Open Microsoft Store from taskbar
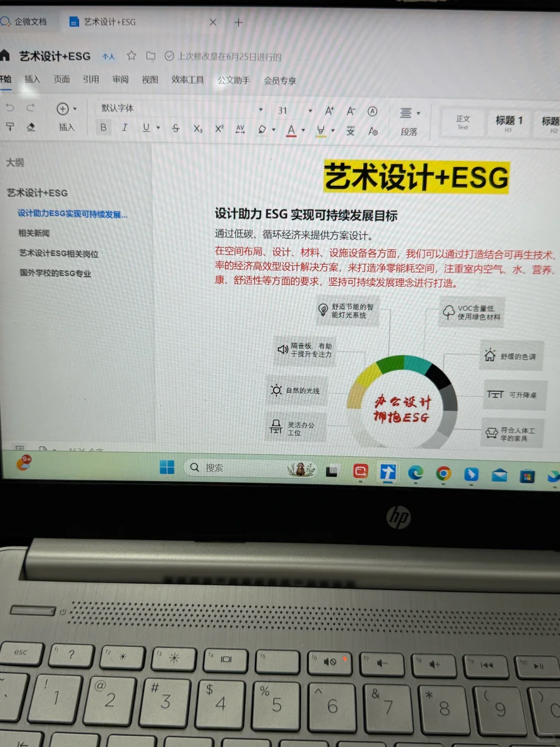 point(527,476)
